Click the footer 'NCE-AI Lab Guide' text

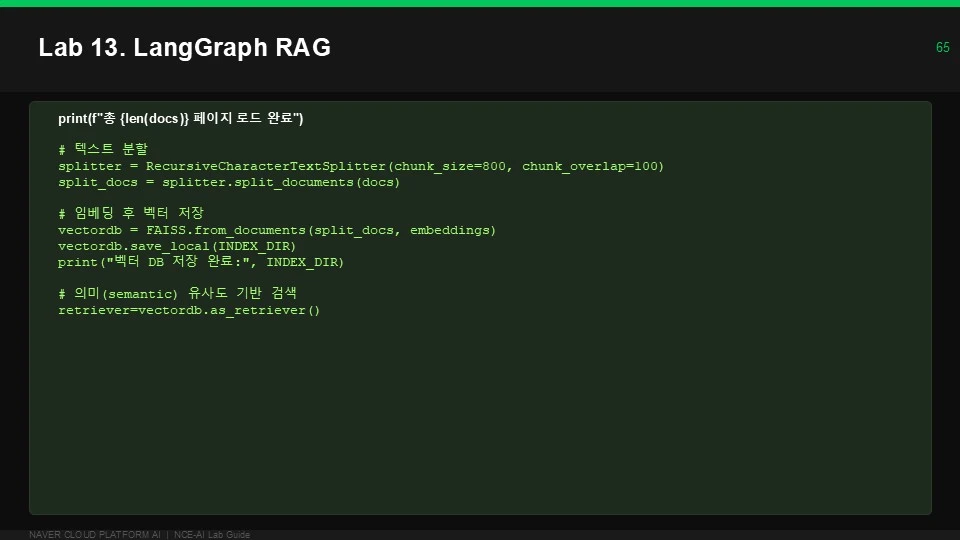tap(212, 534)
